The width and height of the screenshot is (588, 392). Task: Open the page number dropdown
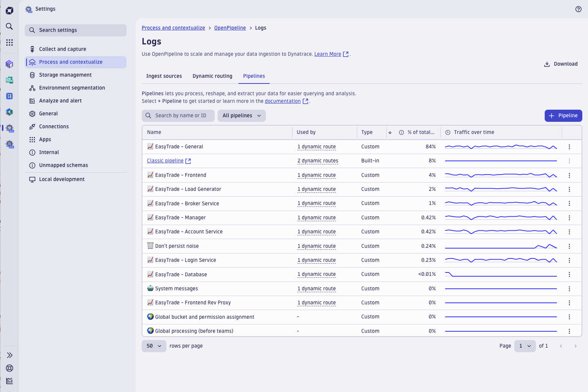(525, 346)
